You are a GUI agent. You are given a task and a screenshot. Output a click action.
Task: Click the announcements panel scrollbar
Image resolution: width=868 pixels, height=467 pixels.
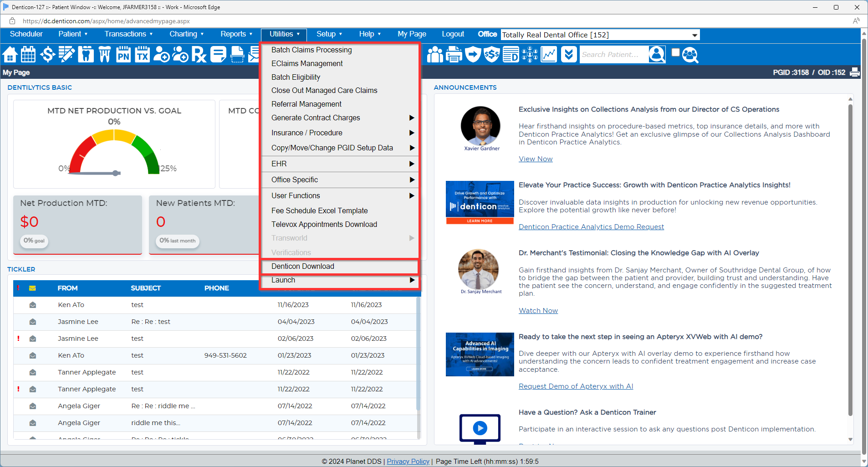click(x=850, y=260)
